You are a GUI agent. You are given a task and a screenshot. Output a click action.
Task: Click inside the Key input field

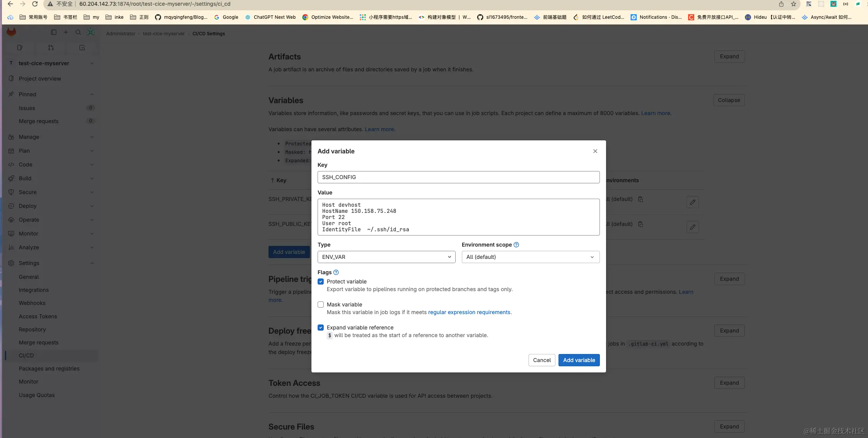[458, 177]
